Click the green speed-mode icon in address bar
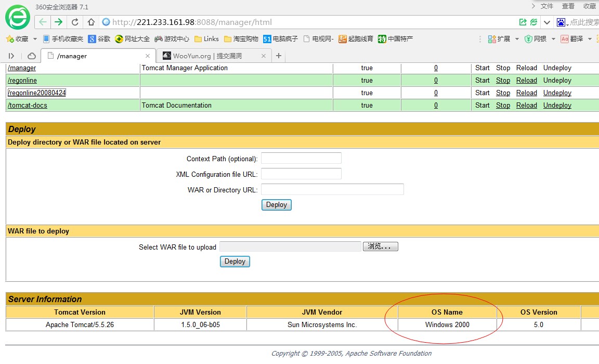Image resolution: width=599 pixels, height=364 pixels. (533, 22)
